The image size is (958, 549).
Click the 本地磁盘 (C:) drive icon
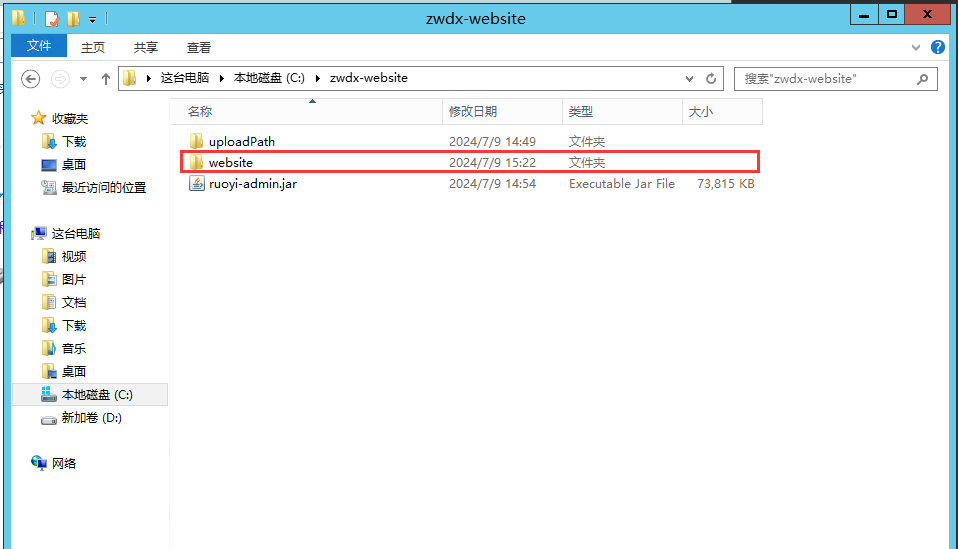[49, 394]
